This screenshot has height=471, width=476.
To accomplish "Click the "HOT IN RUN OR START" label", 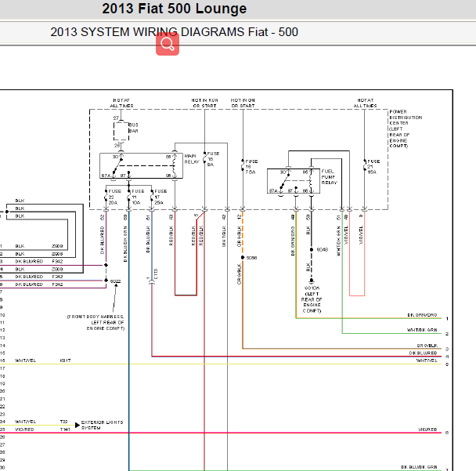I will (204, 103).
